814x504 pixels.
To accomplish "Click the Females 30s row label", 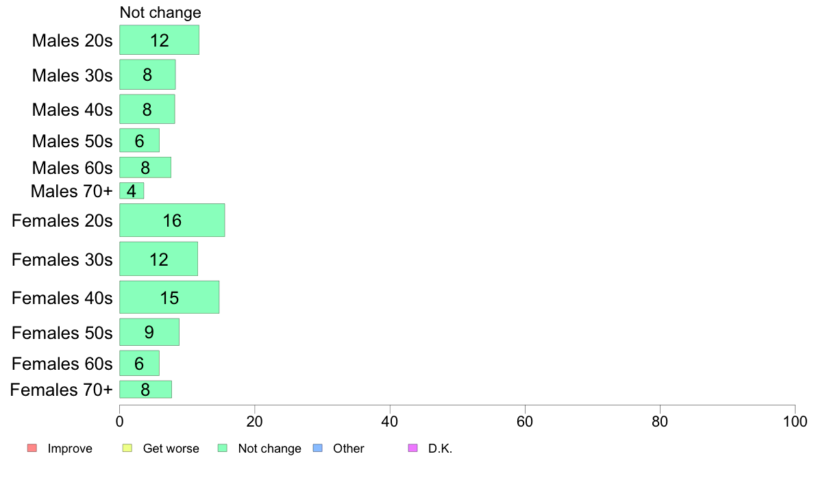I will click(x=62, y=260).
